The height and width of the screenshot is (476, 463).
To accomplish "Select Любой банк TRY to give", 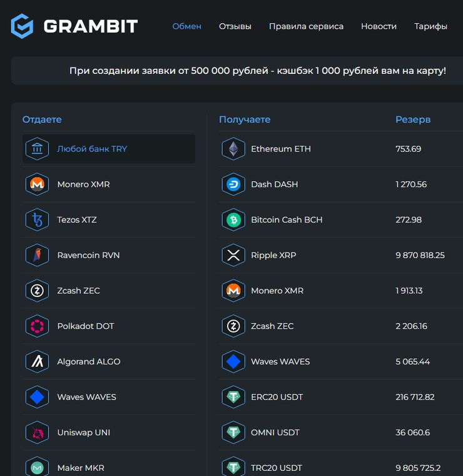I will 109,149.
